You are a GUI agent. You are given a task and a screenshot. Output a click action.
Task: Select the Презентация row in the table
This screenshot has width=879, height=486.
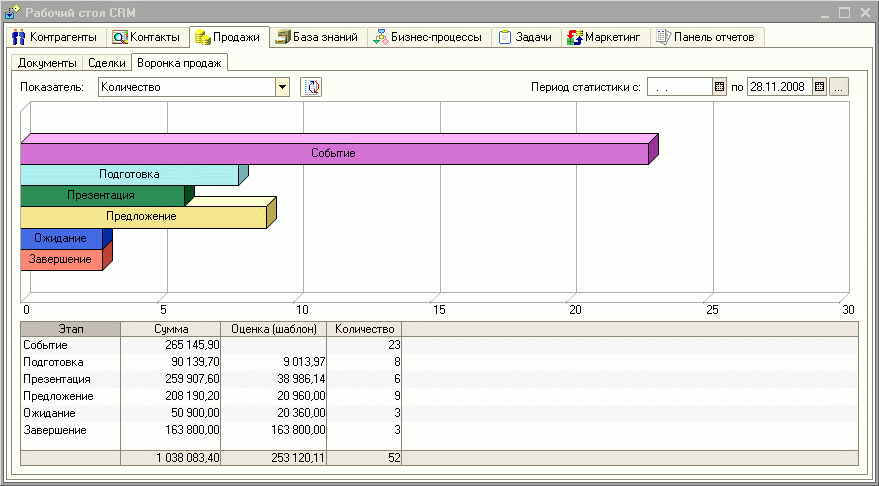[56, 379]
